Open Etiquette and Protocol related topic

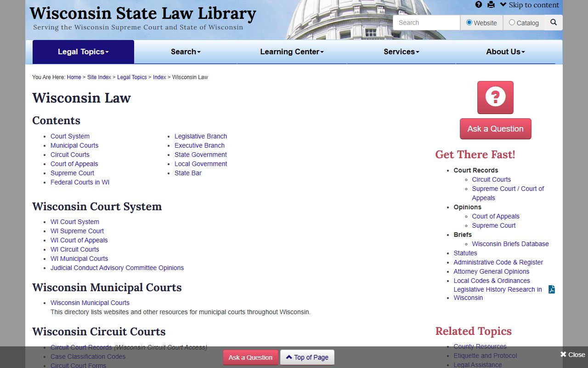pyautogui.click(x=485, y=356)
